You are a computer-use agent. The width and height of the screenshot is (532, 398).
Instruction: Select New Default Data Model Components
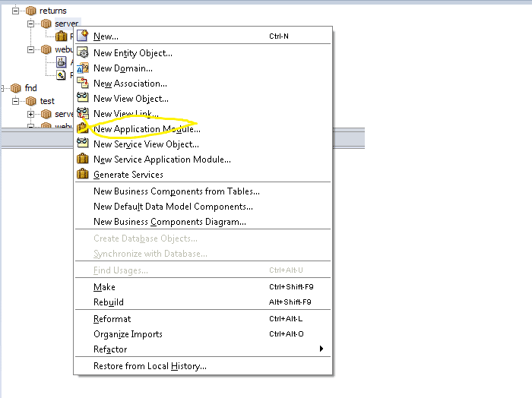(173, 207)
